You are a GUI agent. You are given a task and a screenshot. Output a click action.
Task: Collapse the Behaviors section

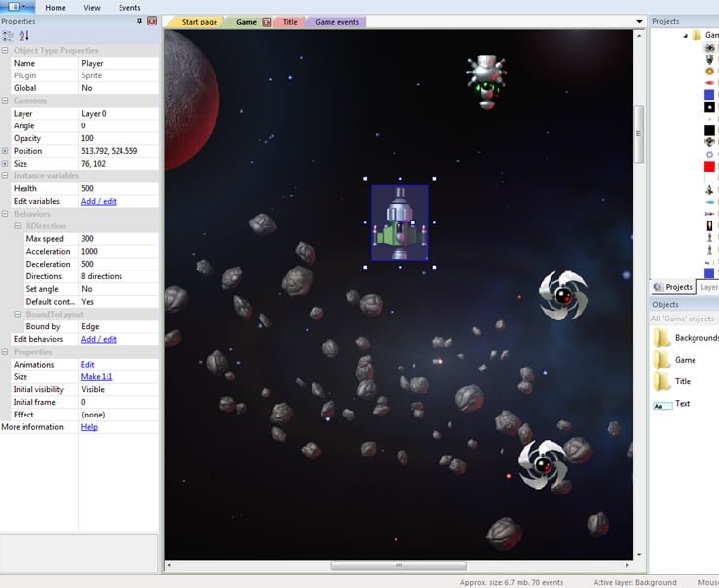coord(5,214)
